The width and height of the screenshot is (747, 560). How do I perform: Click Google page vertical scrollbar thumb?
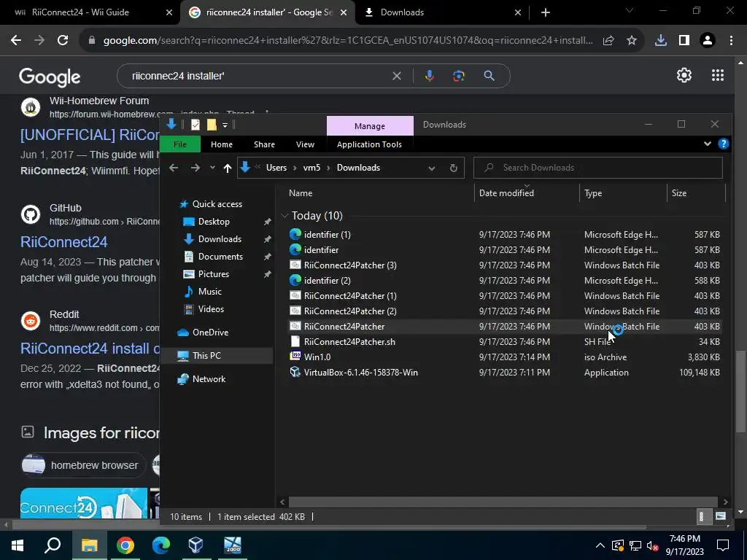coord(740,392)
